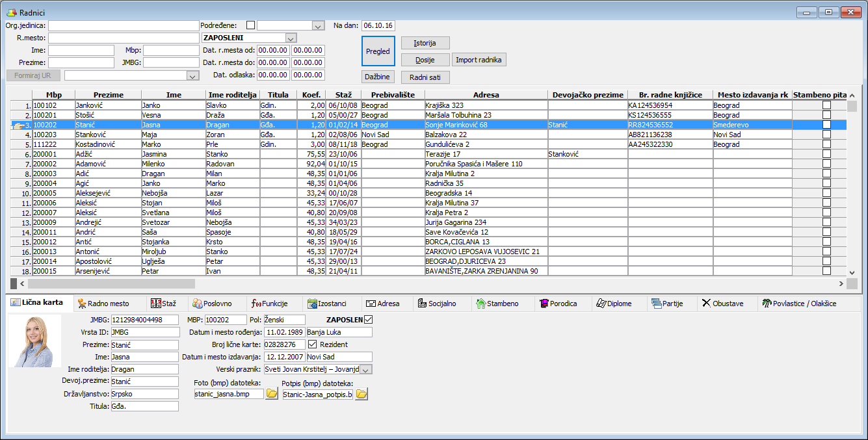The height and width of the screenshot is (440, 868).
Task: Open the Verski praznik dropdown
Action: point(365,369)
